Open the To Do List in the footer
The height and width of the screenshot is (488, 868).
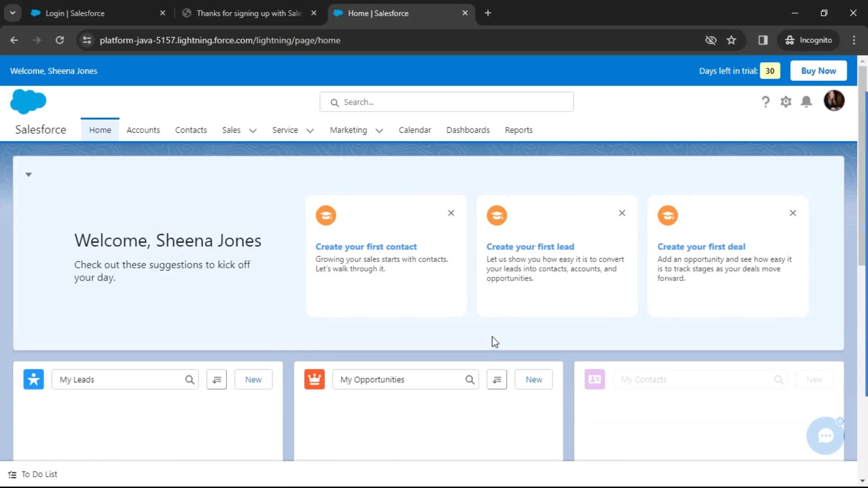(x=33, y=474)
